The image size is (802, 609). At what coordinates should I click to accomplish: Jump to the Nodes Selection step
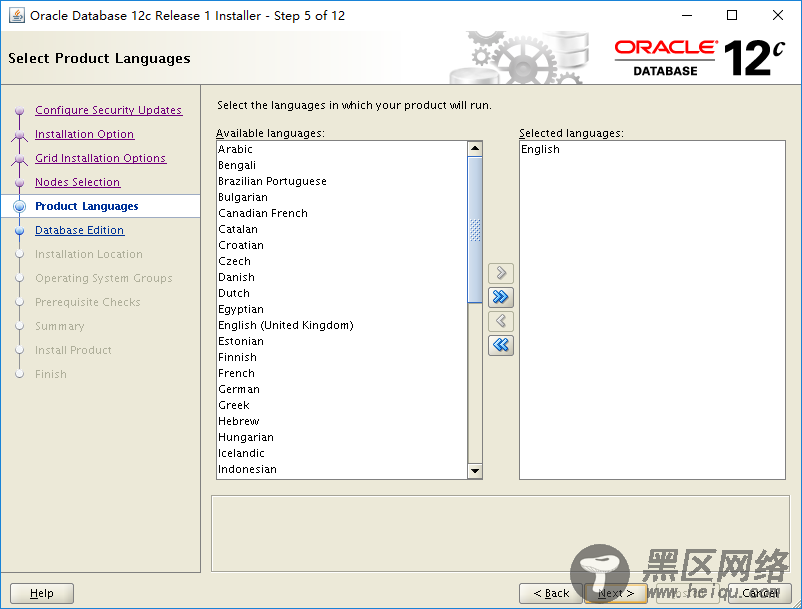coord(77,182)
